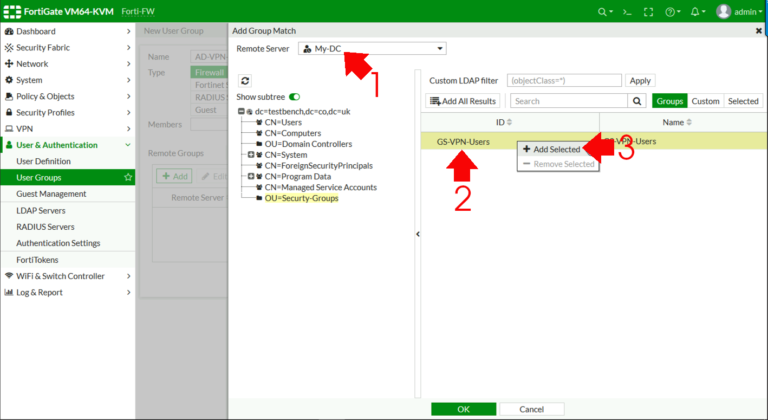Select OU=Securty-Groups tree node
Viewport: 768px width, 420px height.
click(301, 198)
